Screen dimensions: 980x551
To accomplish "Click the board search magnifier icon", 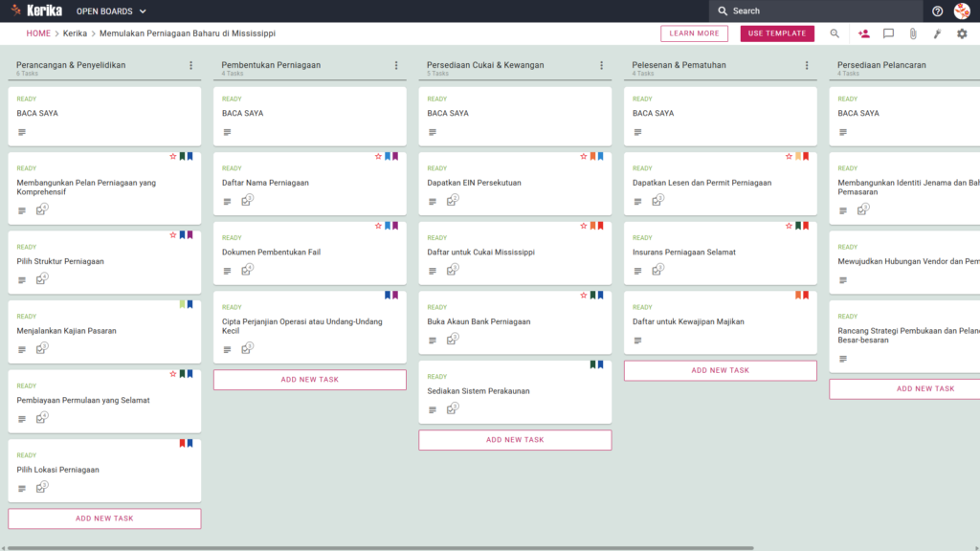I will [x=835, y=33].
